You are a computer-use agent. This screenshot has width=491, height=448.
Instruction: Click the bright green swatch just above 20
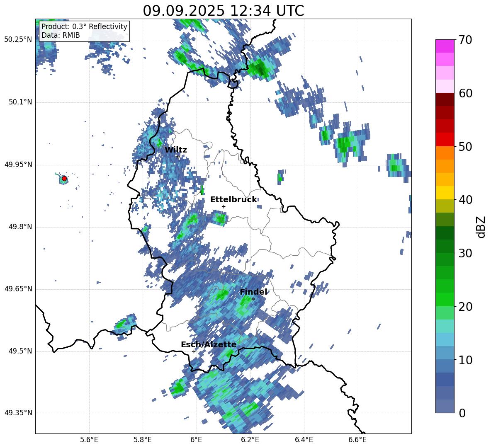coord(445,299)
